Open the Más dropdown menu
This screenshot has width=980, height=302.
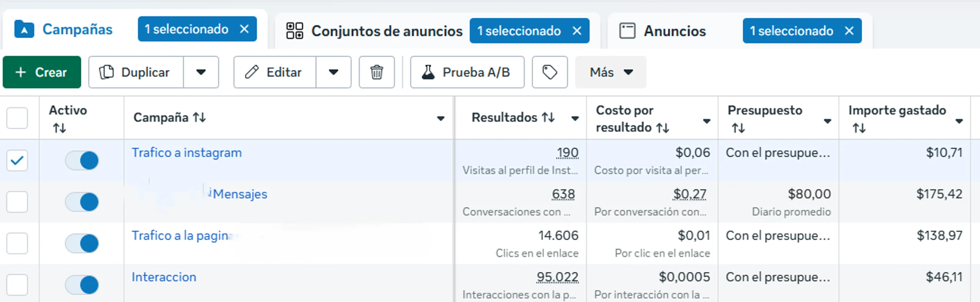[610, 72]
